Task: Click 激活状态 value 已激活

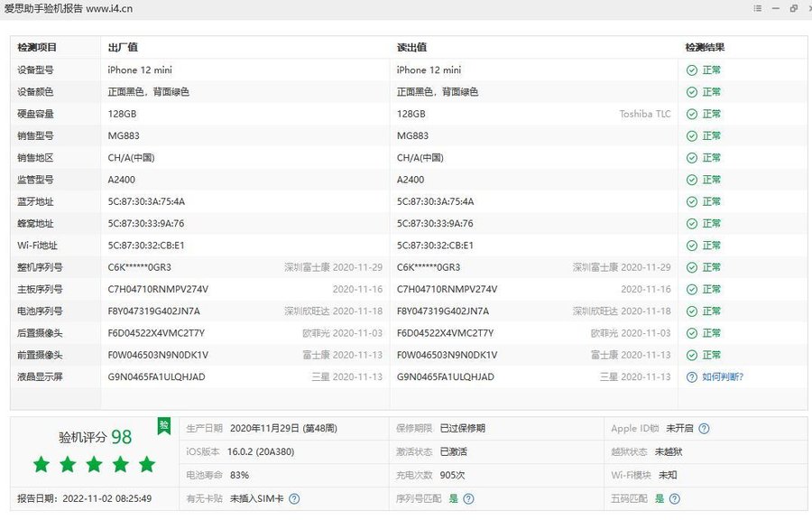Action: click(453, 451)
